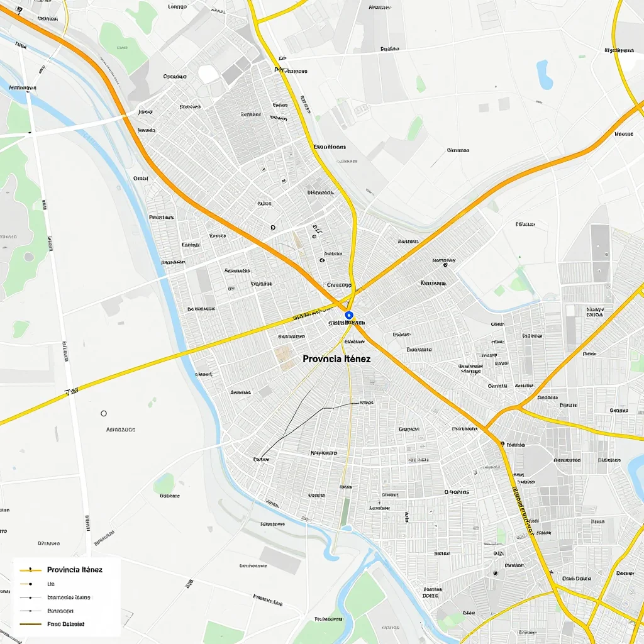Screen dimensions: 644x644
Task: Click the fourth gray legend line symbol
Action: point(30,611)
